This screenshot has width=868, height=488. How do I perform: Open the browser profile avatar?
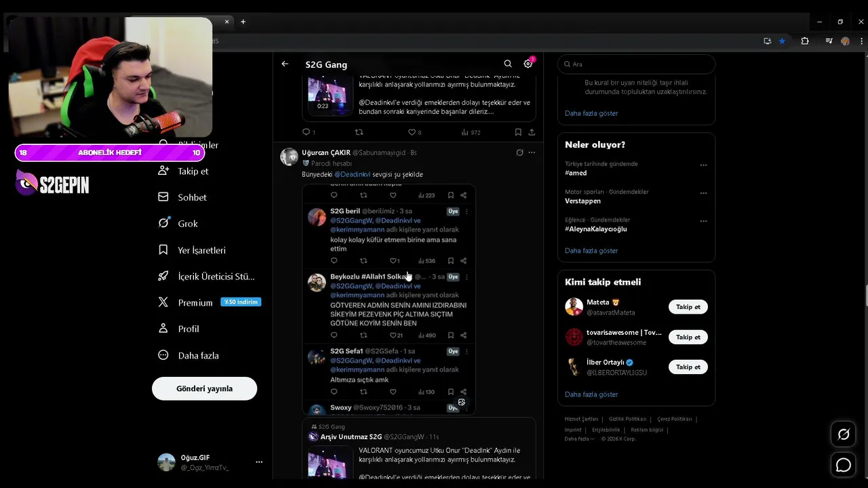coord(845,41)
